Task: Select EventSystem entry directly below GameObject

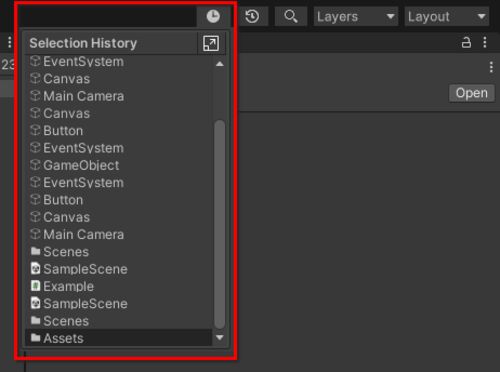Action: tap(118, 183)
